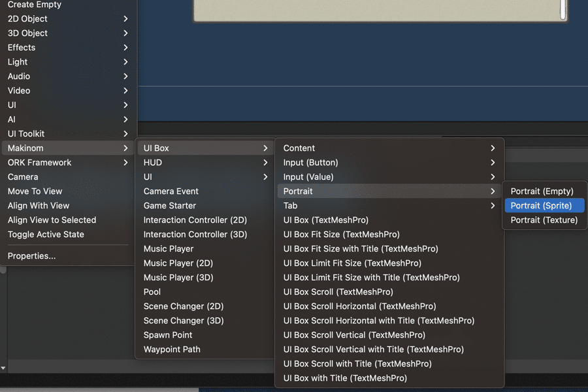Image resolution: width=588 pixels, height=392 pixels.
Task: Create a plain Music Player object
Action: coord(205,249)
